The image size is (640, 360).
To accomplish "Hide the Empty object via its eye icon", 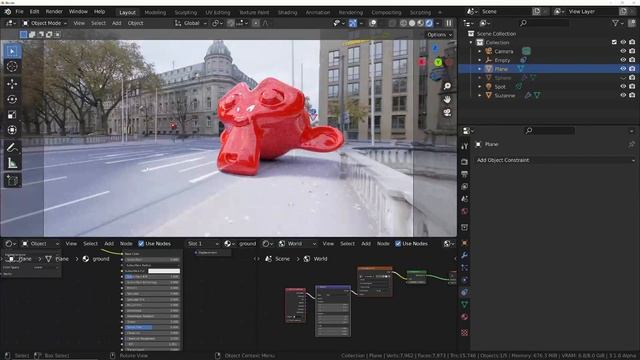I will 623,60.
